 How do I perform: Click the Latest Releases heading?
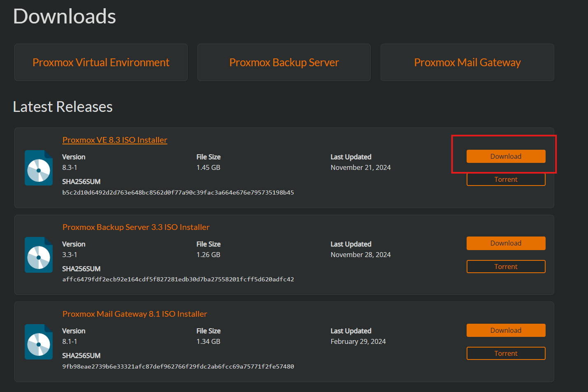(63, 107)
